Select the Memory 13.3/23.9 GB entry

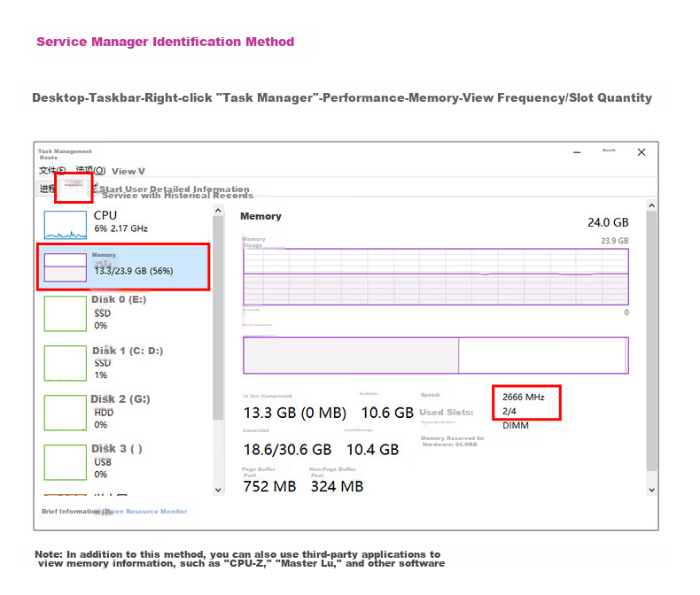pyautogui.click(x=124, y=267)
